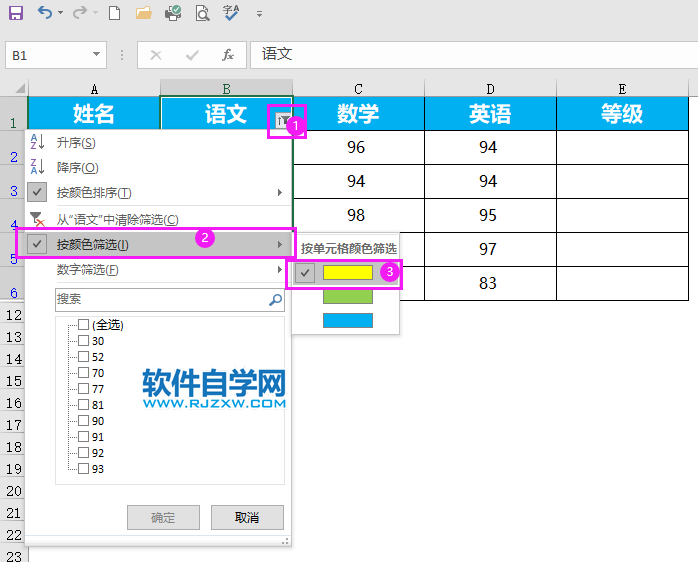The image size is (698, 562).
Task: Open 按颜色筛选 menu item
Action: tap(158, 244)
